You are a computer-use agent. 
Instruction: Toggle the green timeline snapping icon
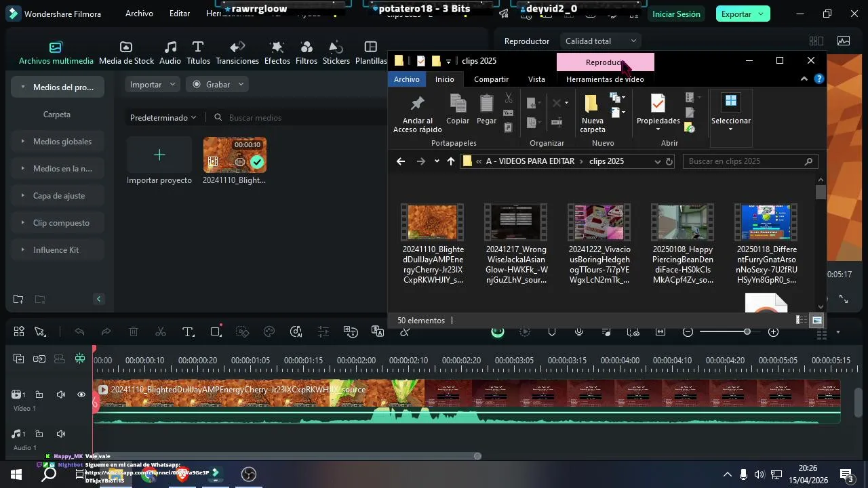(x=80, y=359)
